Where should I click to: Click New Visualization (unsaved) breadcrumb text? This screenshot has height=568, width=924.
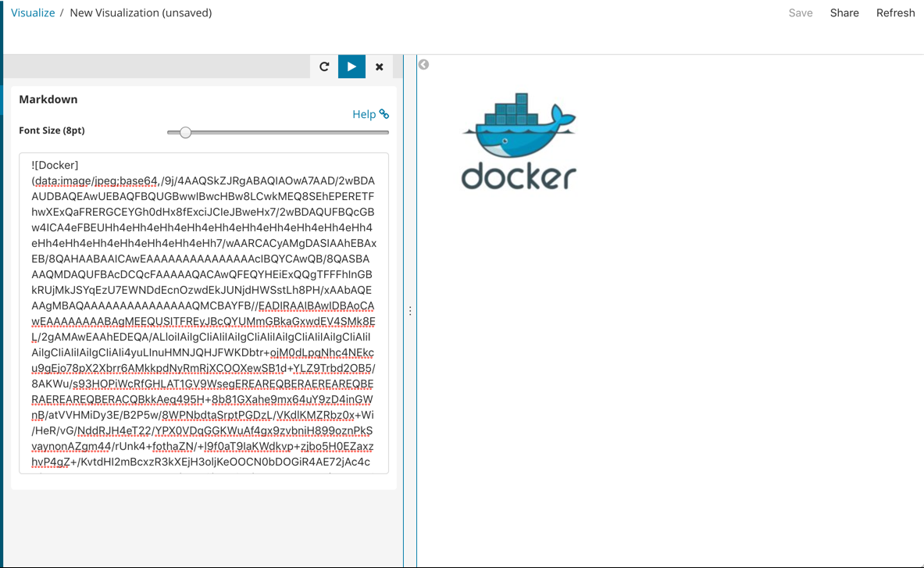click(x=141, y=13)
